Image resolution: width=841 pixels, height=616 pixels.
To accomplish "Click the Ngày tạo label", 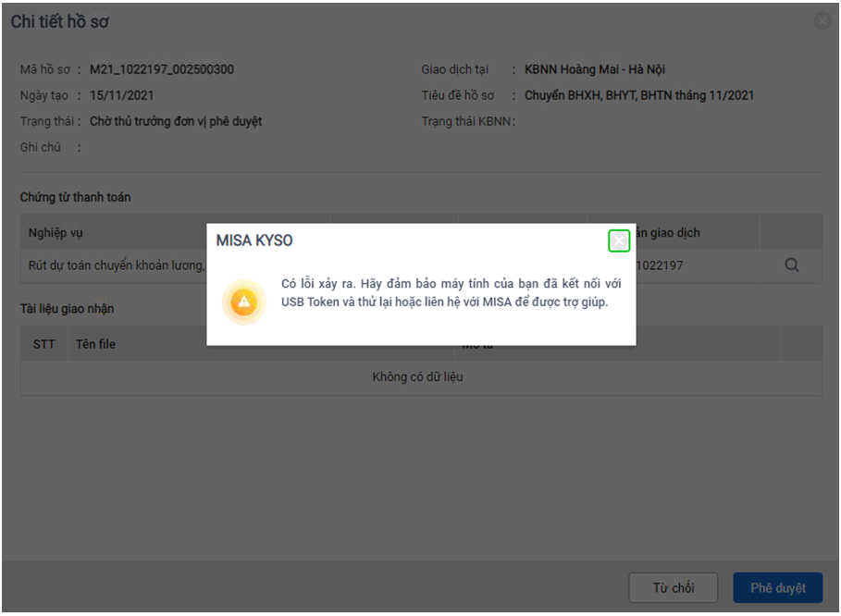I will [x=44, y=95].
